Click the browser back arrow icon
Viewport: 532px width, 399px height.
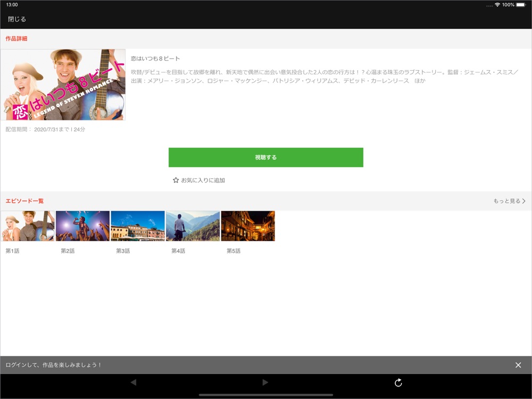click(x=134, y=383)
